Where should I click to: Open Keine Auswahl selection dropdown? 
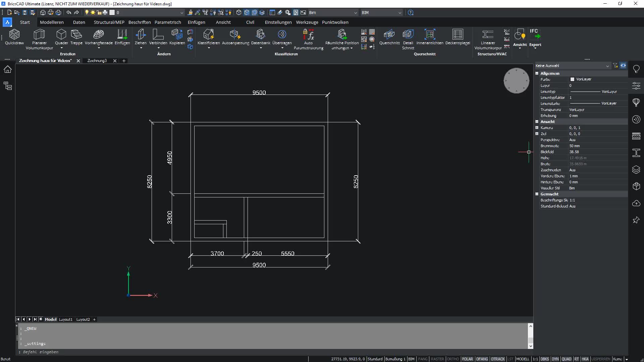[572, 66]
